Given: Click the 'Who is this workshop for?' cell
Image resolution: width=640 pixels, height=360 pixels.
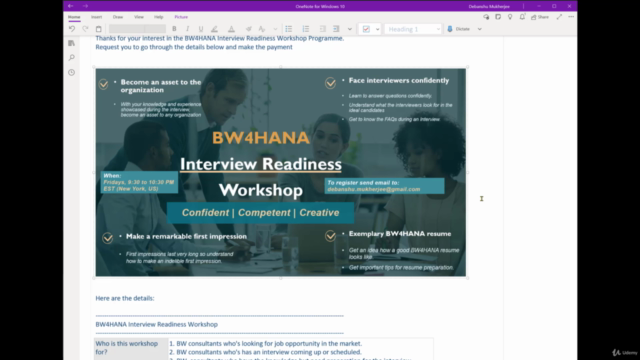Looking at the screenshot, I should tap(131, 348).
